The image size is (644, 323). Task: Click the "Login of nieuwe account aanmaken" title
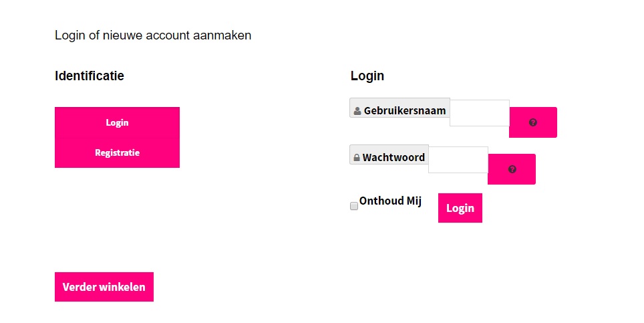(153, 35)
